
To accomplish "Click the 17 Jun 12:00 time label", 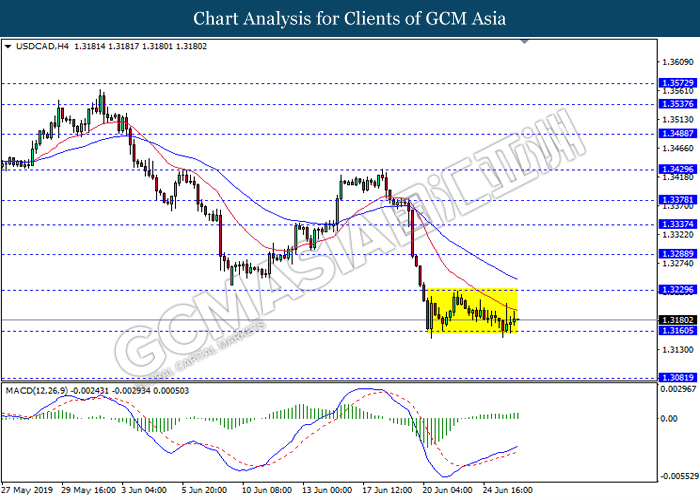I will click(387, 490).
